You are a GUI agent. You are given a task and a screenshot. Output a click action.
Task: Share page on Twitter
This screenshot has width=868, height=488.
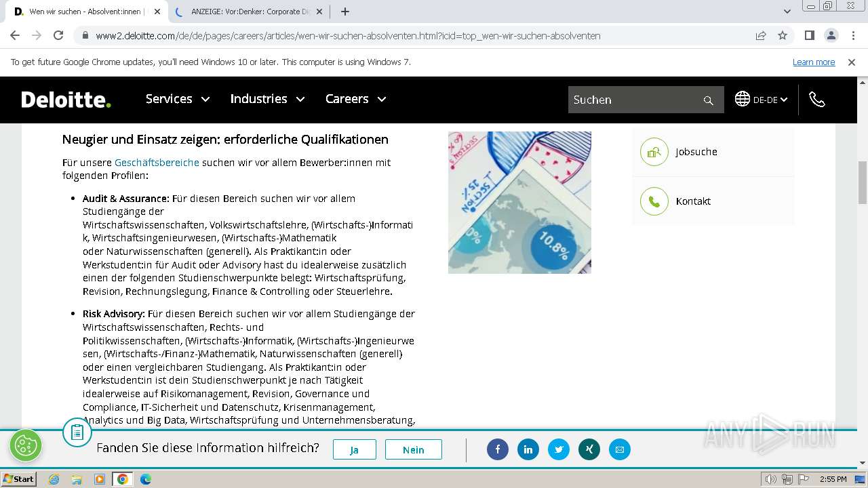click(x=559, y=449)
